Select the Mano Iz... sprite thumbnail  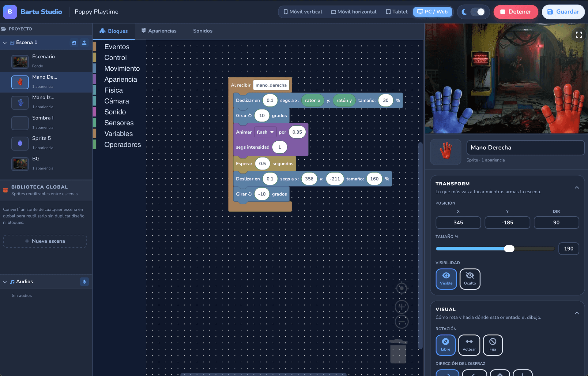(x=20, y=102)
